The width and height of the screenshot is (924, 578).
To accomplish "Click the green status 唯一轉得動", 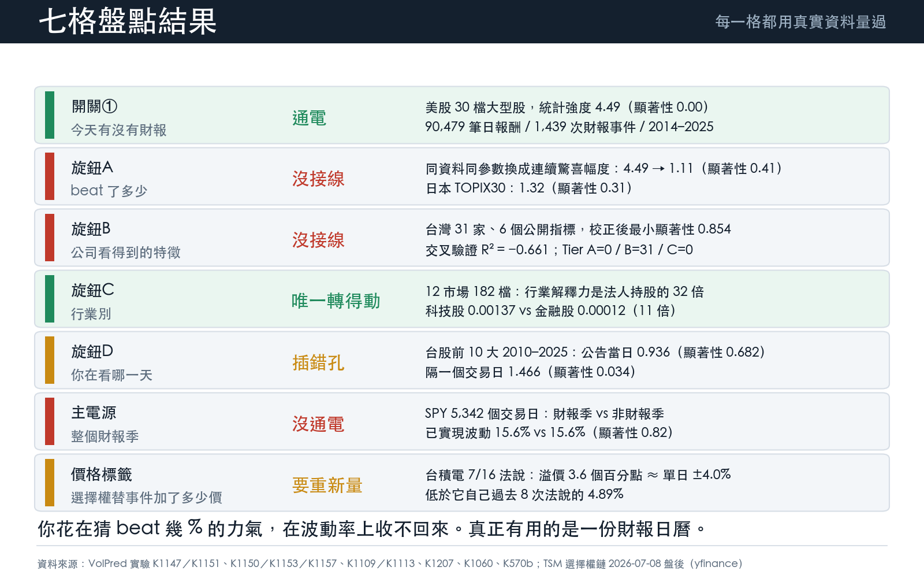I will click(x=336, y=301).
